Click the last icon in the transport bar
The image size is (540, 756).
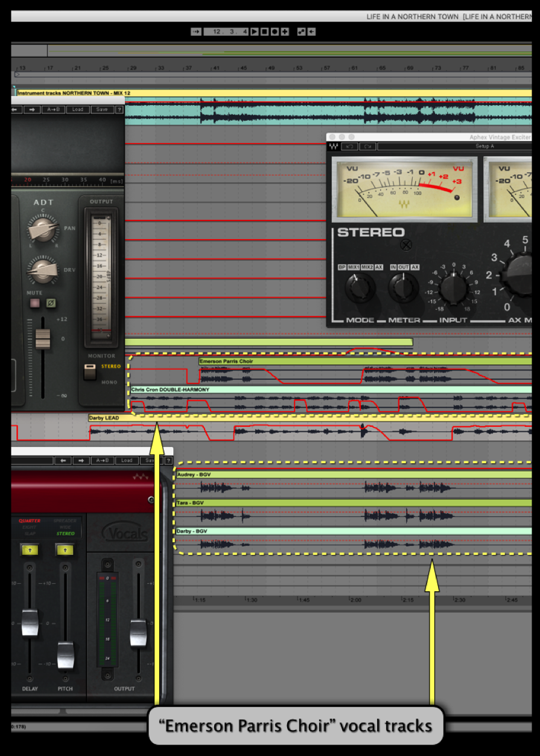[x=311, y=31]
